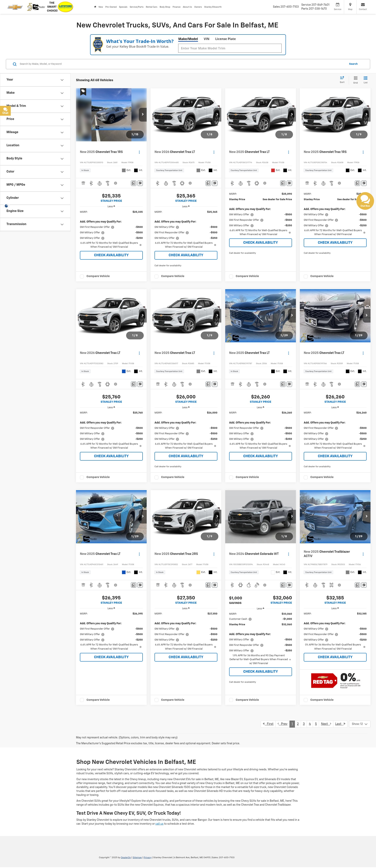
Task: Click QR code icon on $25,335 Trax 1RS card
Action: click(x=140, y=183)
